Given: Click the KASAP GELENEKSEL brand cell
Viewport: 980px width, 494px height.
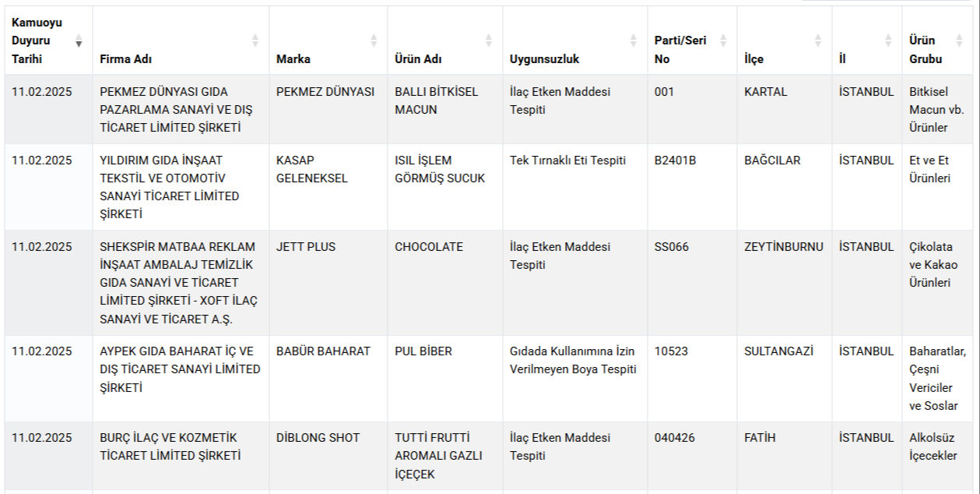Looking at the screenshot, I should 328,187.
